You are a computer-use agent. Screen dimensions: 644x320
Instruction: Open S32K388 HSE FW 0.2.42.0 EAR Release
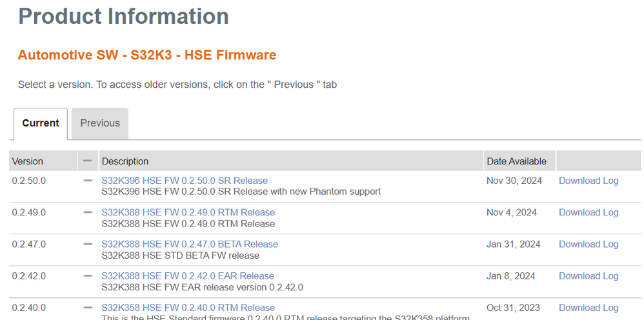click(188, 275)
